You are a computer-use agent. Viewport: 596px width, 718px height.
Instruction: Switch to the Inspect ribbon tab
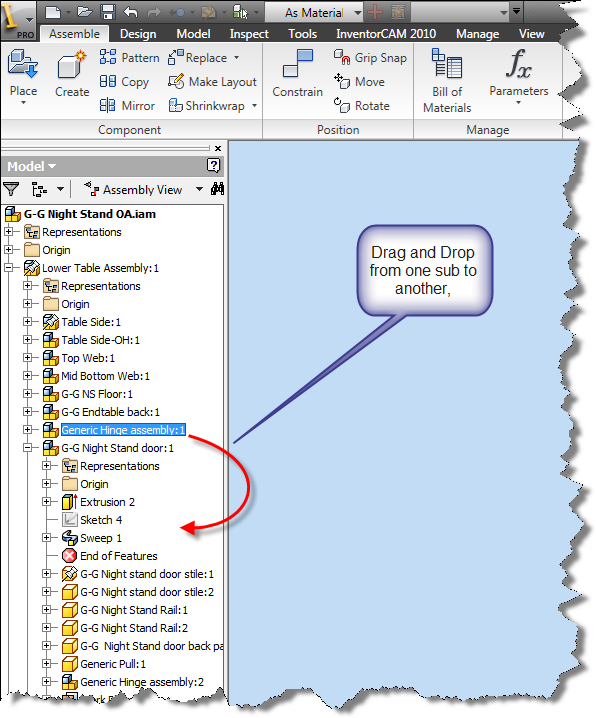(249, 34)
